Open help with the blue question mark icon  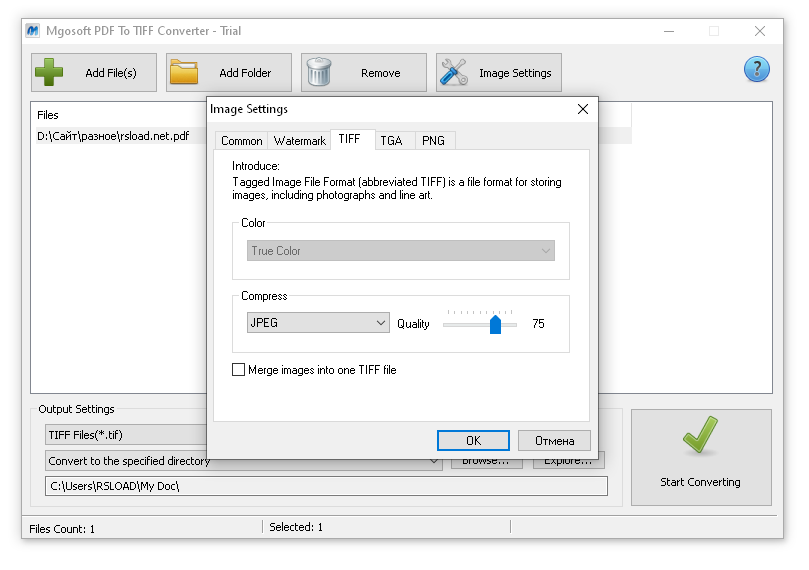(x=756, y=69)
